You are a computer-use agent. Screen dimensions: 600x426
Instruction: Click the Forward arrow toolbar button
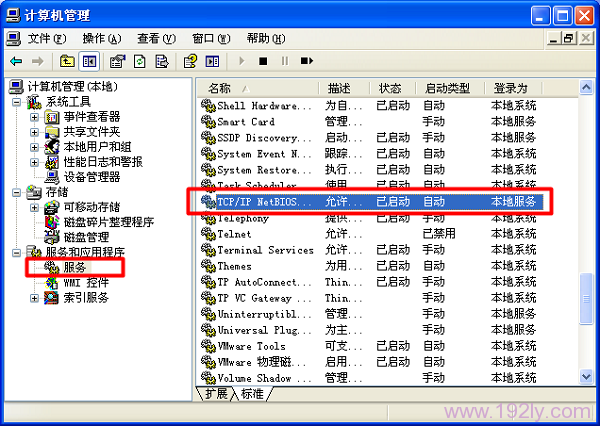pyautogui.click(x=37, y=61)
